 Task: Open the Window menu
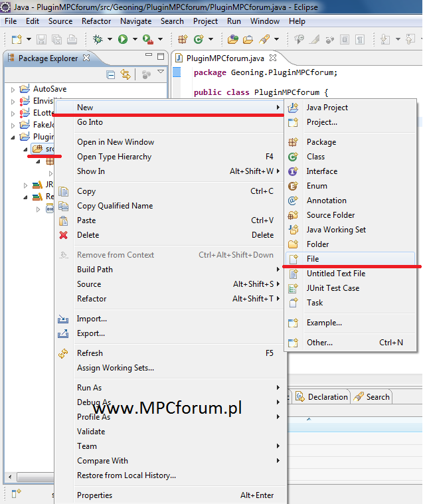[x=265, y=21]
